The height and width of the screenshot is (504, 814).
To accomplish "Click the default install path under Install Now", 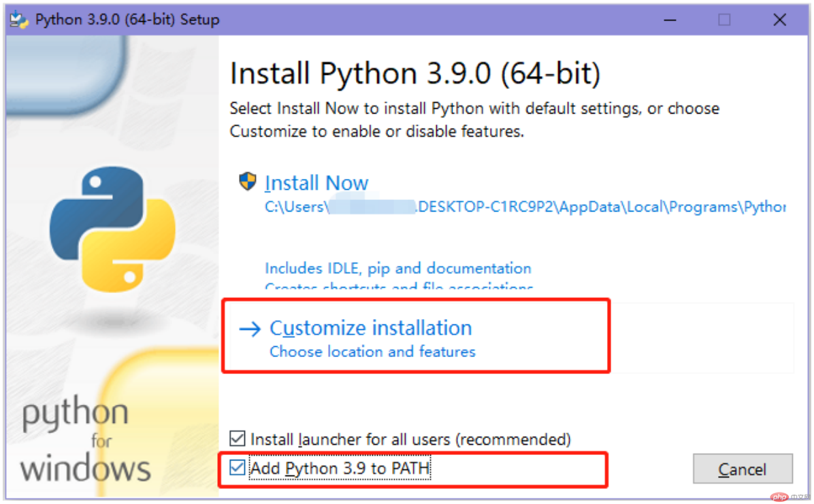I will pyautogui.click(x=525, y=207).
